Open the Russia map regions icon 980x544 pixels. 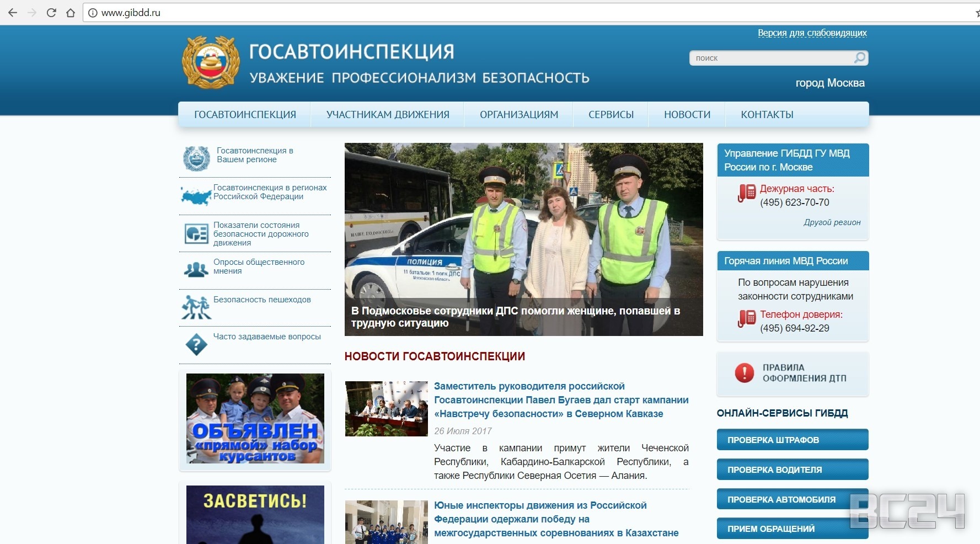(x=196, y=196)
